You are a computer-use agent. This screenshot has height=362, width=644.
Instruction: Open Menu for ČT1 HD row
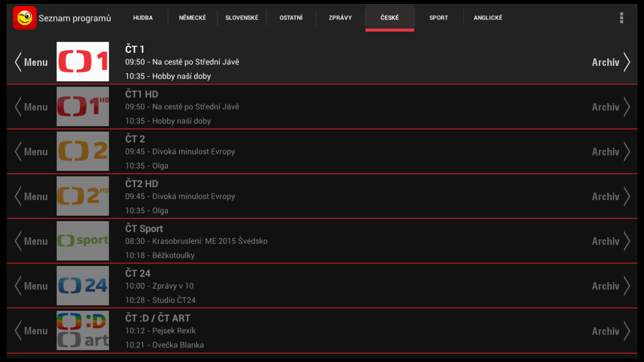click(x=31, y=107)
